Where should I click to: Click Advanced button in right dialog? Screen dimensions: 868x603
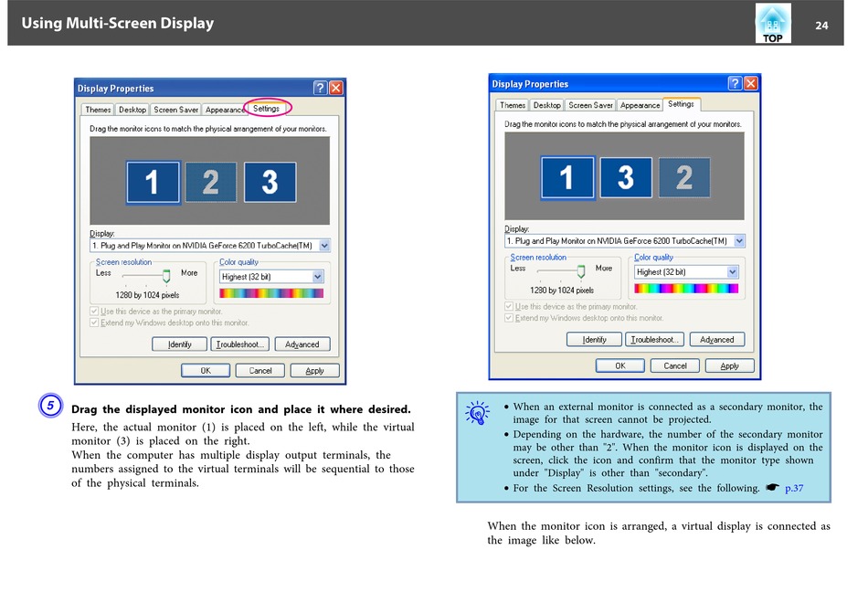[717, 340]
